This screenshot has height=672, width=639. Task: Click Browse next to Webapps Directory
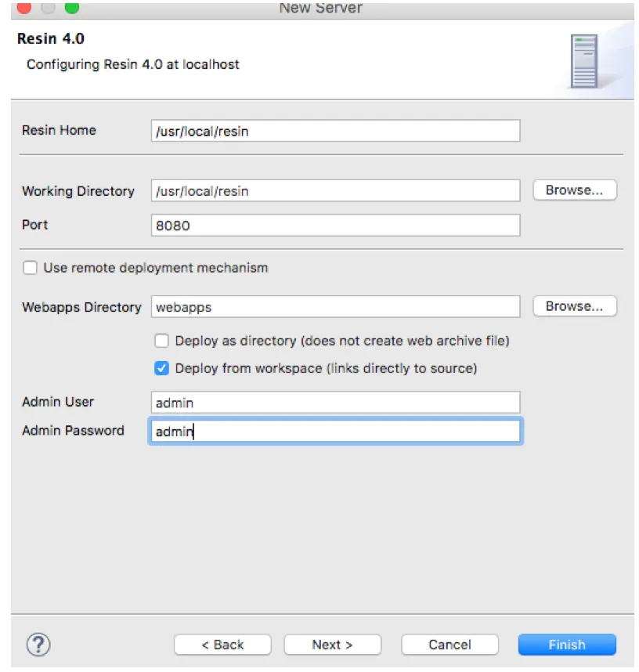point(575,306)
